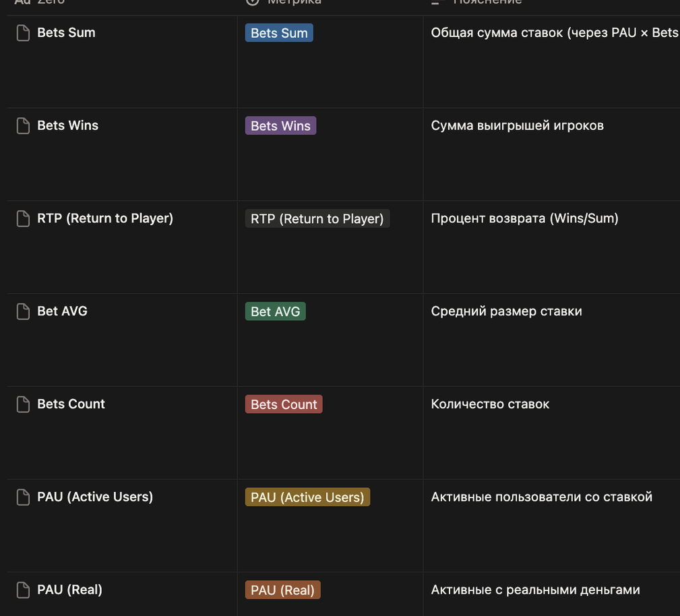Select the purple Bets Wins tag

(x=280, y=126)
